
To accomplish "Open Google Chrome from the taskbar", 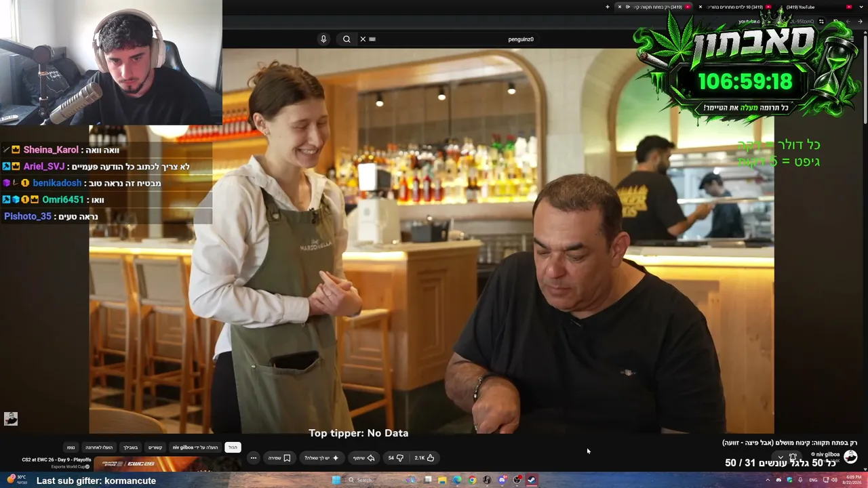I will pos(472,480).
